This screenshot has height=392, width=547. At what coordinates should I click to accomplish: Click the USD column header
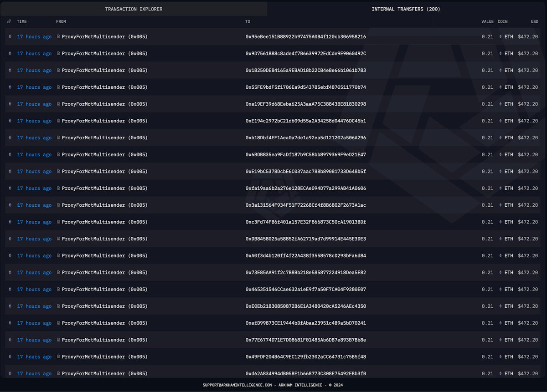tap(534, 22)
